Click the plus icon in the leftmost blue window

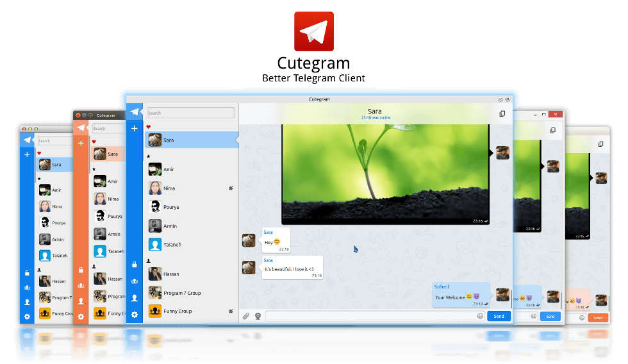[27, 154]
